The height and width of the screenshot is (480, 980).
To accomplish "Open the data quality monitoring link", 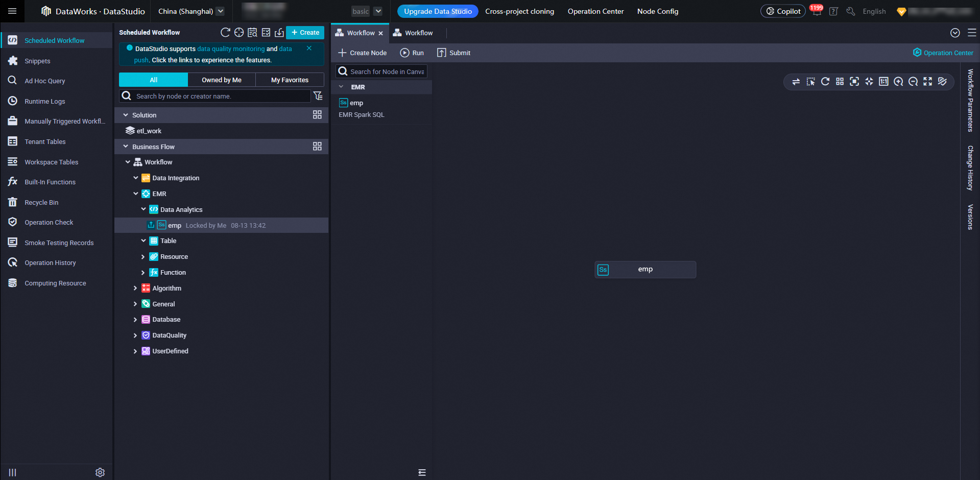I will [231, 49].
